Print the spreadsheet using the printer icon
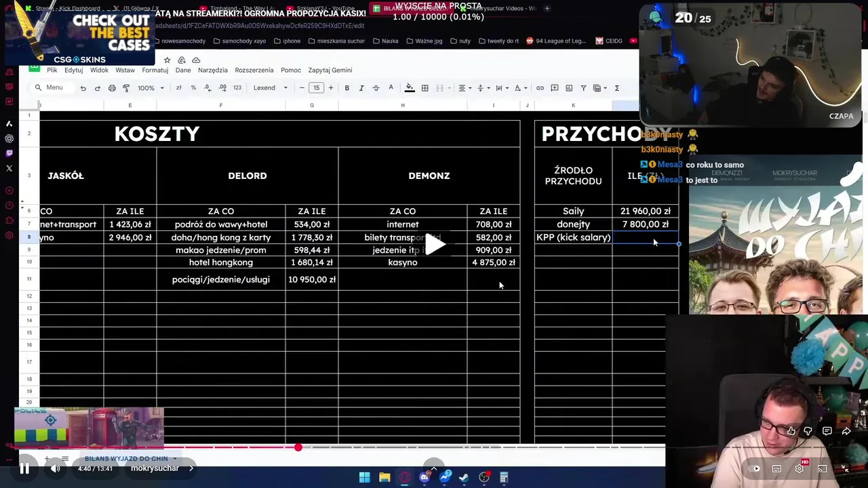The image size is (868, 488). (x=112, y=88)
